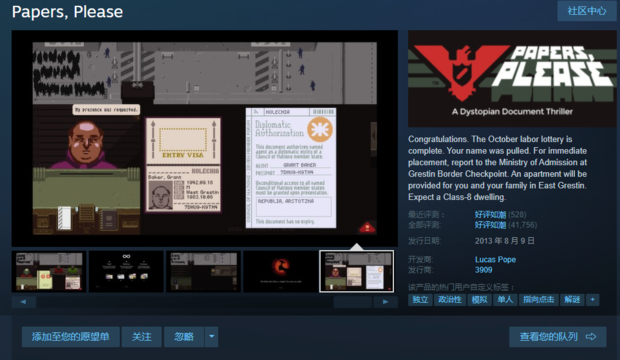Viewport: 620px width, 360px height.
Task: Click the red alarm icon in game screenshot
Action: click(367, 228)
